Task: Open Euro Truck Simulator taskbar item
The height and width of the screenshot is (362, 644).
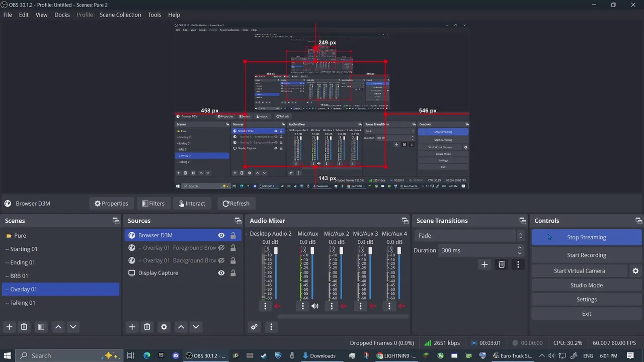Action: 512,356
